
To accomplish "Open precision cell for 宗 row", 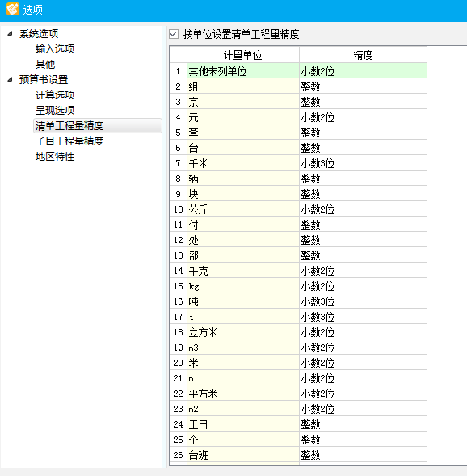I will click(364, 102).
